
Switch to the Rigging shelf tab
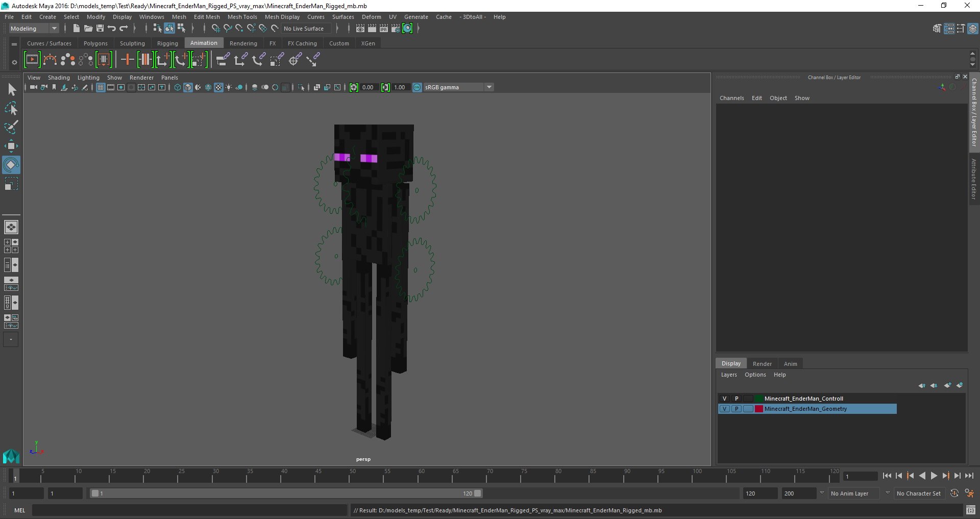167,43
